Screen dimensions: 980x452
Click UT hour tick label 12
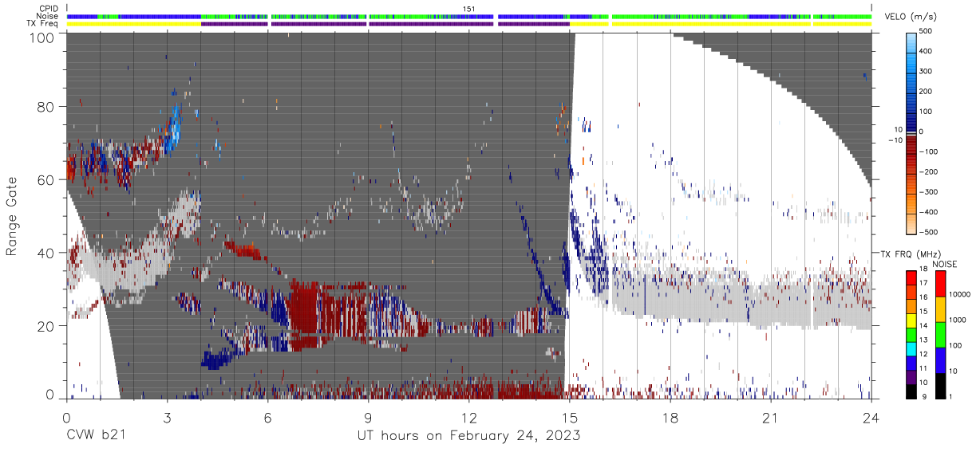pyautogui.click(x=468, y=417)
